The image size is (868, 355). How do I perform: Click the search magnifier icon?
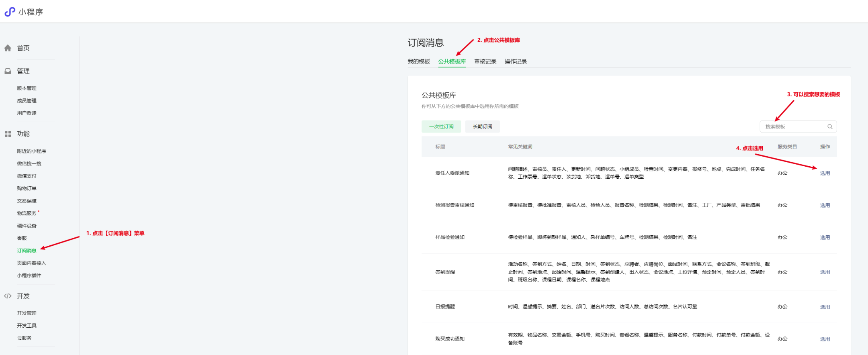[830, 126]
